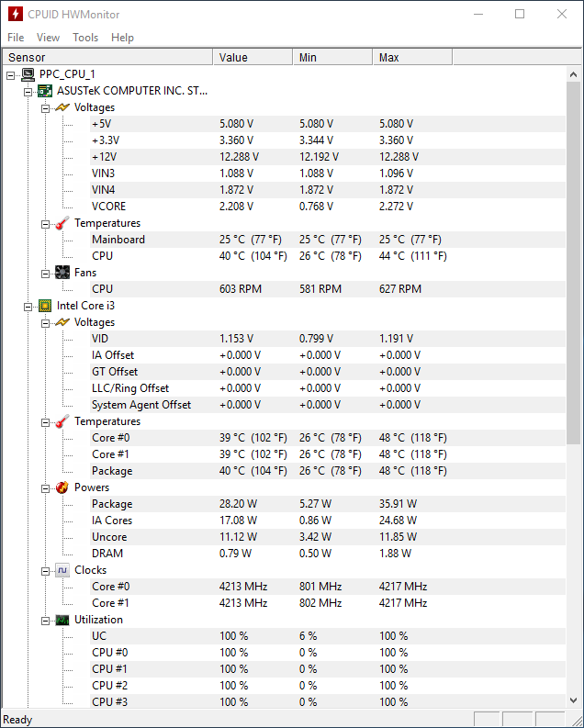The width and height of the screenshot is (584, 728).
Task: Select the GT Offset row
Action: [328, 372]
